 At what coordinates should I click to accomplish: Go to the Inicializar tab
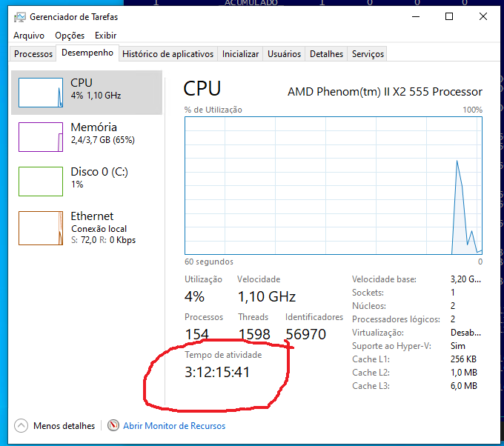pyautogui.click(x=241, y=54)
